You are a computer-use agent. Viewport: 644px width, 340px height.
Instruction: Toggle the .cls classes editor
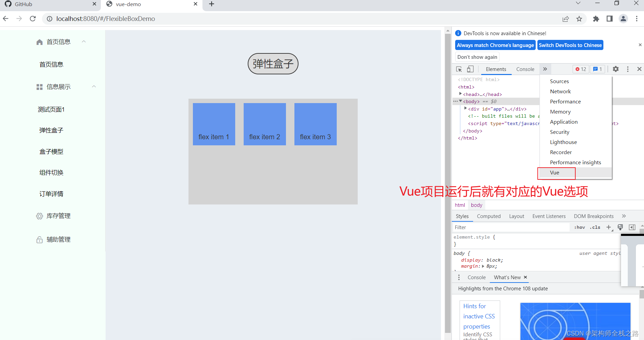pyautogui.click(x=595, y=227)
